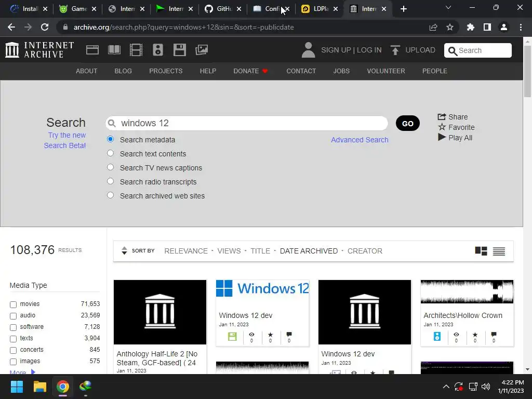Viewport: 532px width, 399px height.
Task: Open File Explorer from taskbar
Action: coord(39,387)
